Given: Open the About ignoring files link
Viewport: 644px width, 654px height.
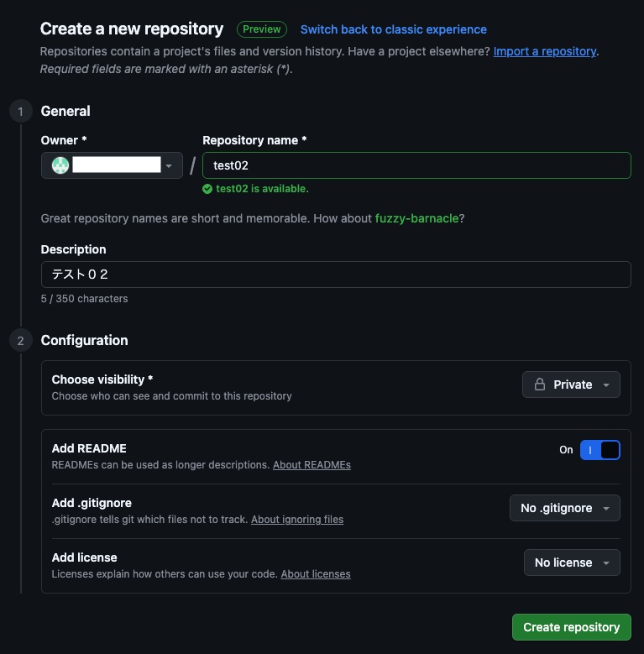Looking at the screenshot, I should pos(297,520).
